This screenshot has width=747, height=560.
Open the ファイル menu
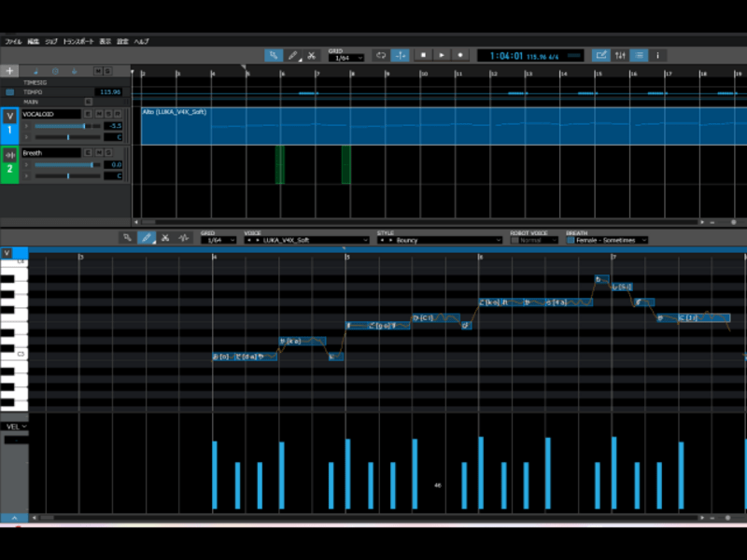[13, 42]
